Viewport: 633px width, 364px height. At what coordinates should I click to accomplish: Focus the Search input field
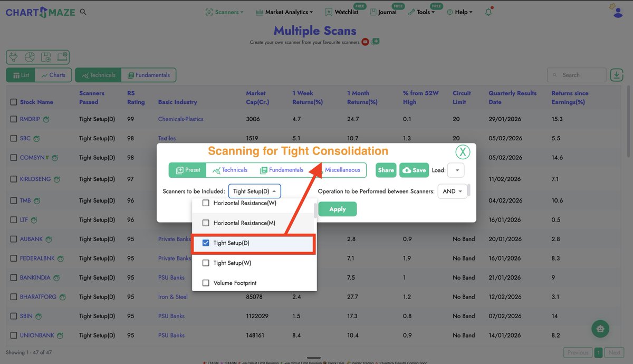577,75
